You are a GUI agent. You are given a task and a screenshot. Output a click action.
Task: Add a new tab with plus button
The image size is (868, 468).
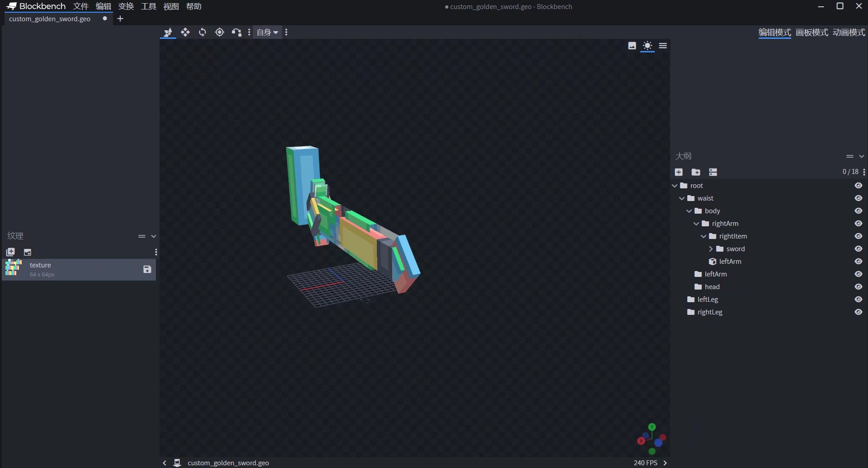120,19
